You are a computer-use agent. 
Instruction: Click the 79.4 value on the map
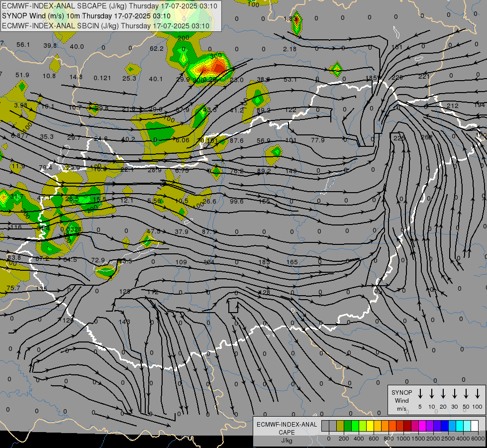45,168
